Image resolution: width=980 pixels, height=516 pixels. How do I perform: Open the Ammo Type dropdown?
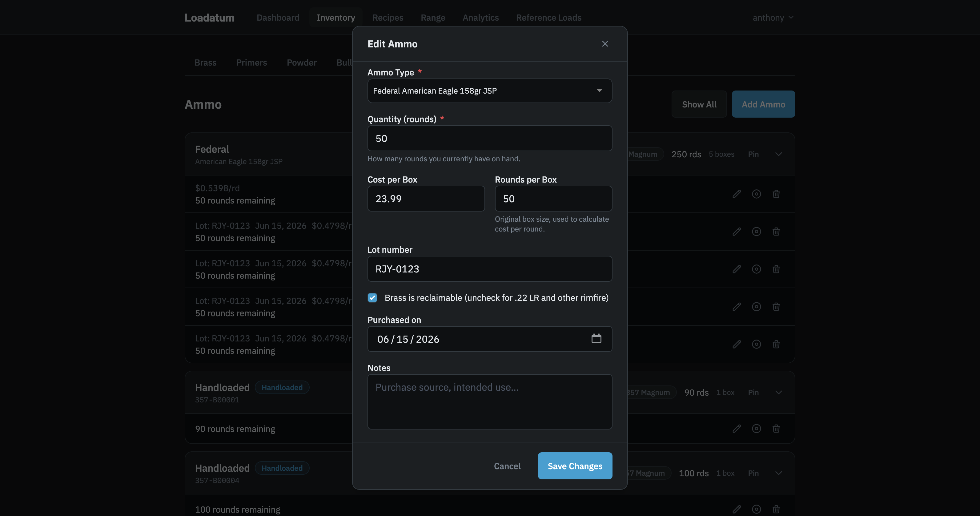pos(490,91)
